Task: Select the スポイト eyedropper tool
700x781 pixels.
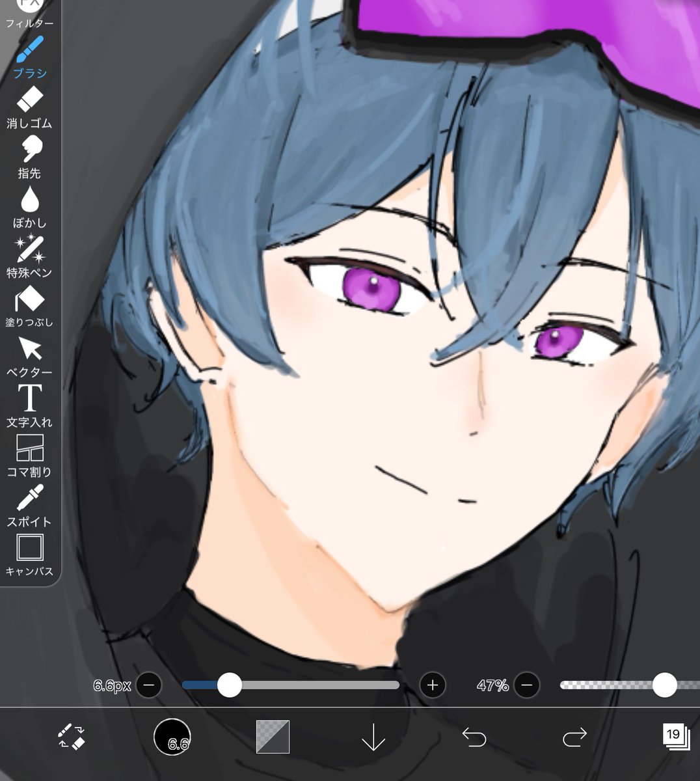Action: (x=29, y=506)
